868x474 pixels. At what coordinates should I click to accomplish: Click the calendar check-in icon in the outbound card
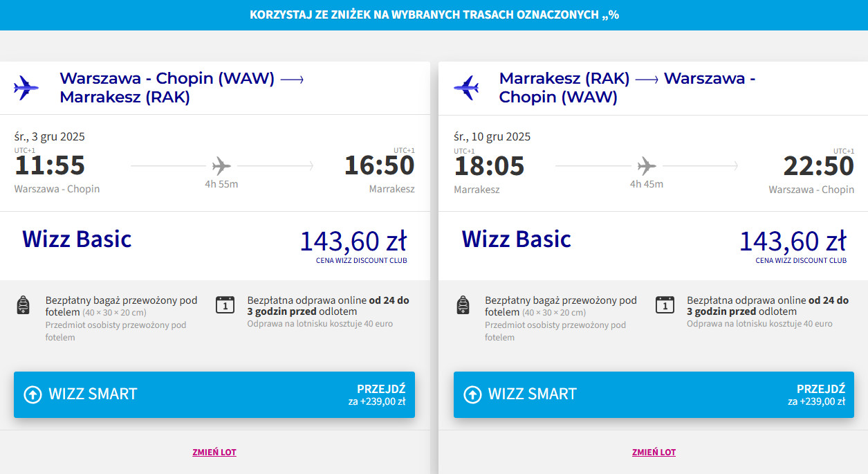tap(225, 304)
